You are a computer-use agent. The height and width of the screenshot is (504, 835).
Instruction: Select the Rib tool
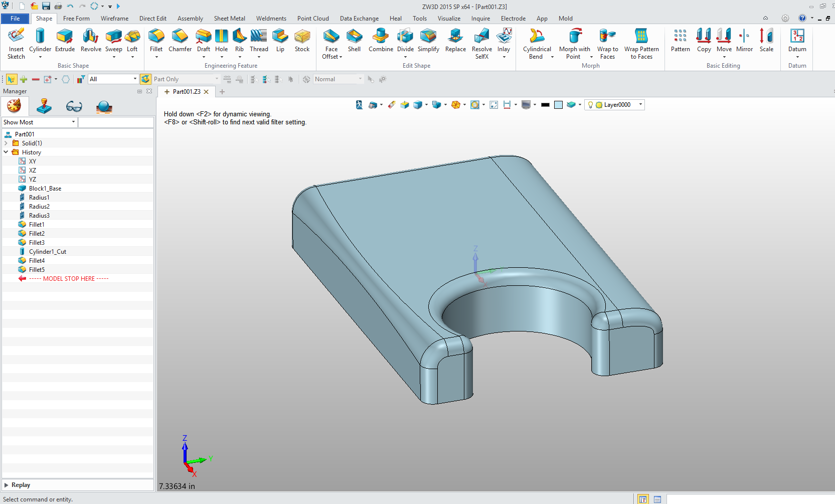[240, 40]
